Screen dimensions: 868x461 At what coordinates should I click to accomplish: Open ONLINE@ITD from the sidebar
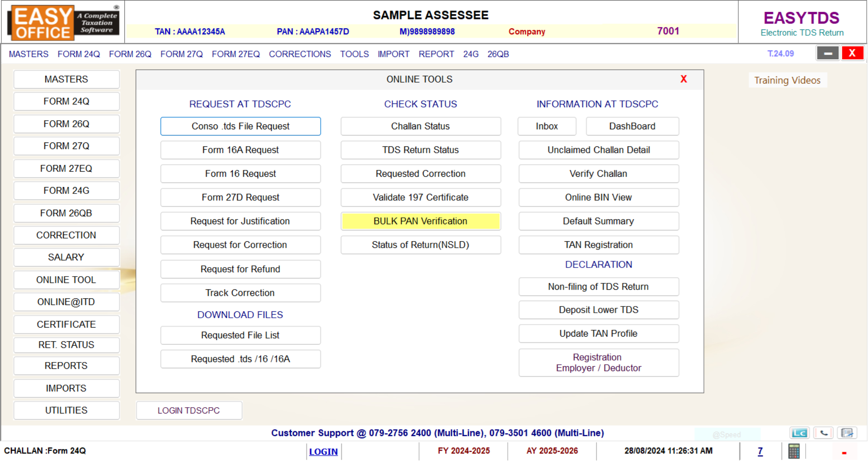coord(66,302)
